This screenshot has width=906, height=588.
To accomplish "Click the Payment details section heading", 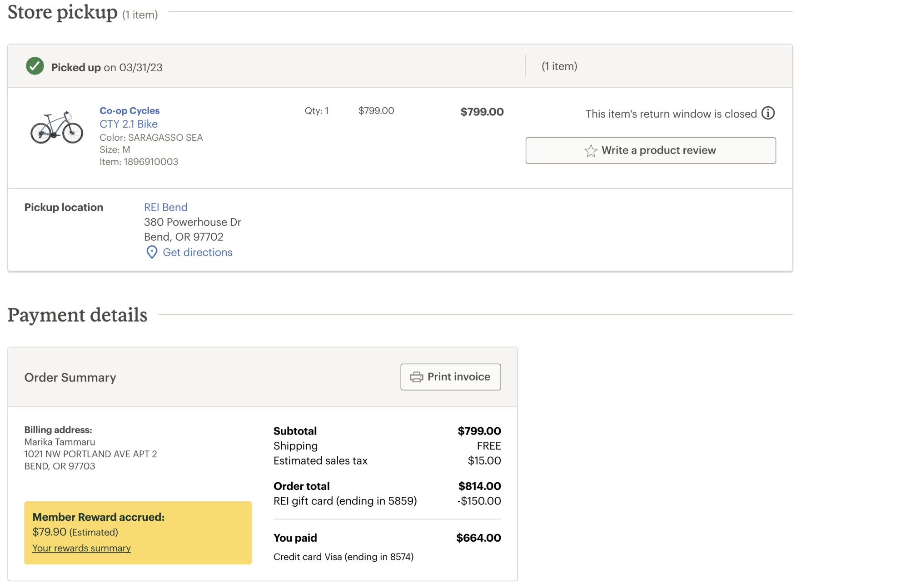I will pos(78,315).
